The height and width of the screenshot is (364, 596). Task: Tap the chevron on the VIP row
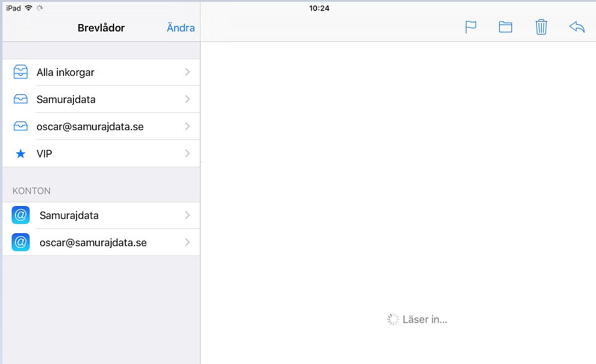click(188, 154)
